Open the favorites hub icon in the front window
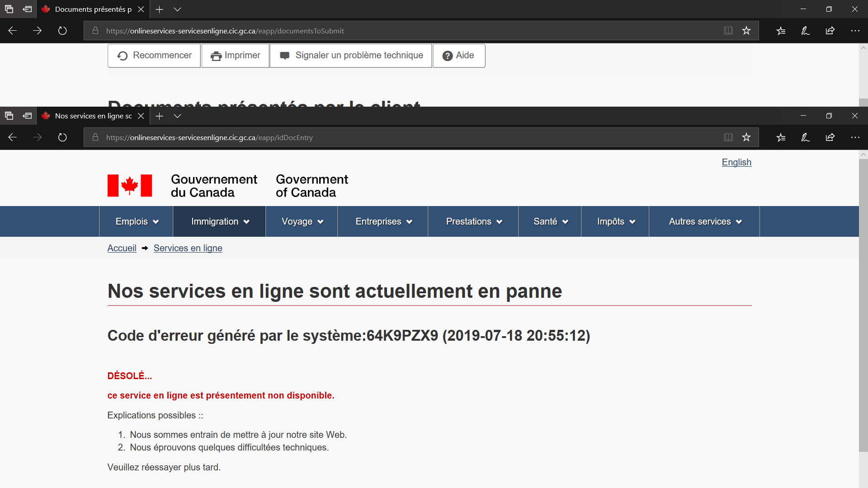 (x=781, y=137)
